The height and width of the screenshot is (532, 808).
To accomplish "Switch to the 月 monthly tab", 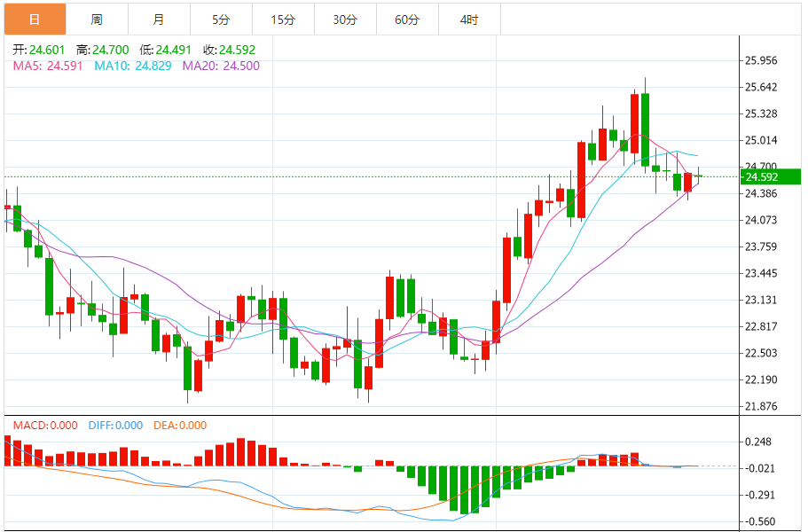I will [159, 20].
